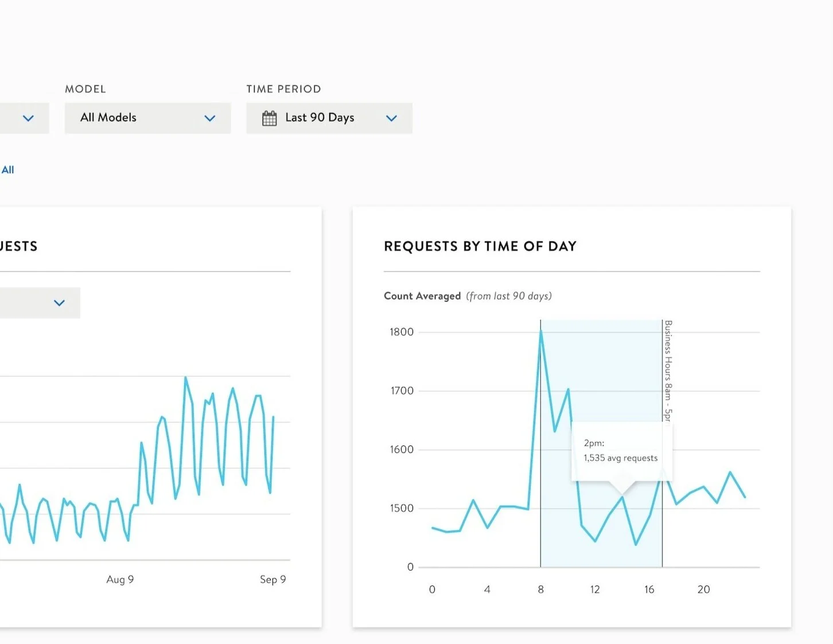Click the Requests By Time Of Day heading
833x644 pixels.
(480, 247)
